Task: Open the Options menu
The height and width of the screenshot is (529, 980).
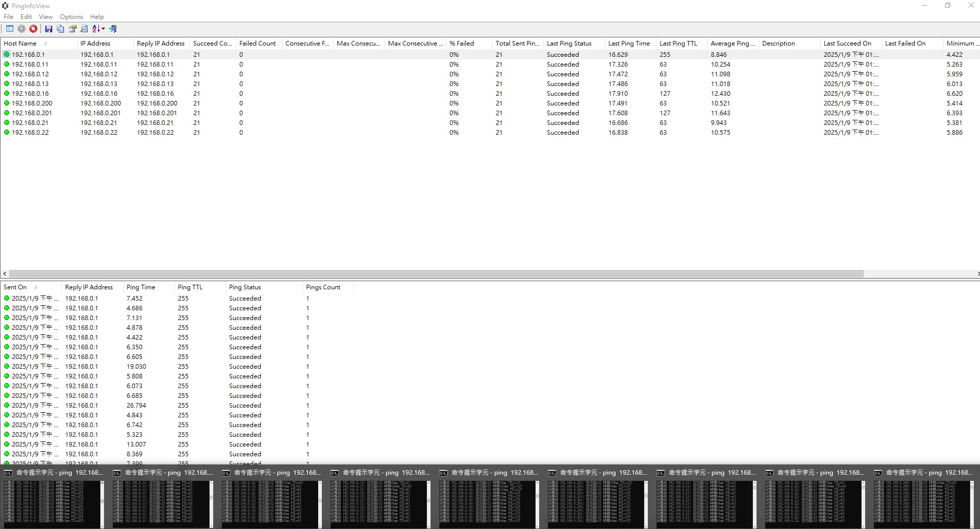Action: tap(71, 17)
